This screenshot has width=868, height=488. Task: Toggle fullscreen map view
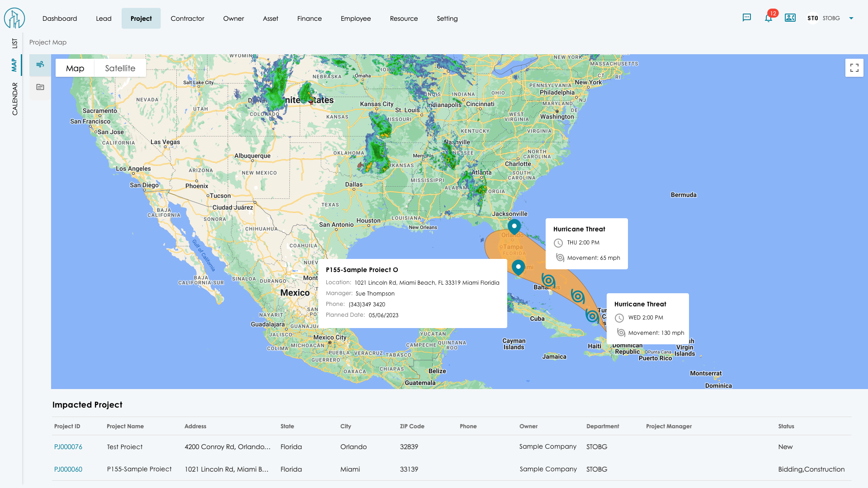(x=854, y=68)
